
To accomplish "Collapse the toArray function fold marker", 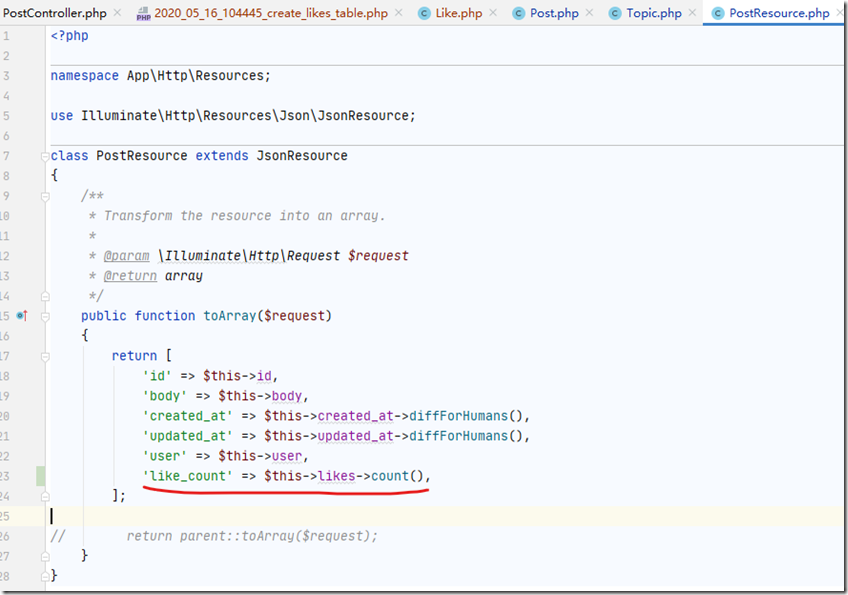I will click(x=45, y=316).
